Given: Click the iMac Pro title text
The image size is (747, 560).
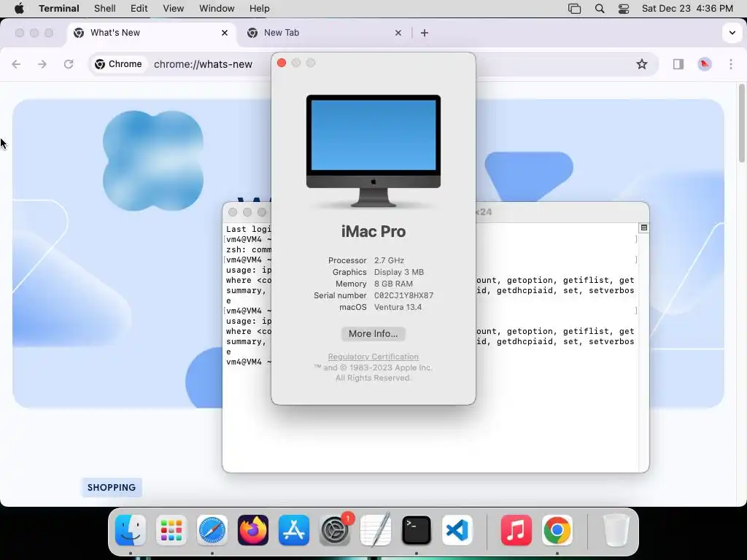Looking at the screenshot, I should pyautogui.click(x=373, y=231).
